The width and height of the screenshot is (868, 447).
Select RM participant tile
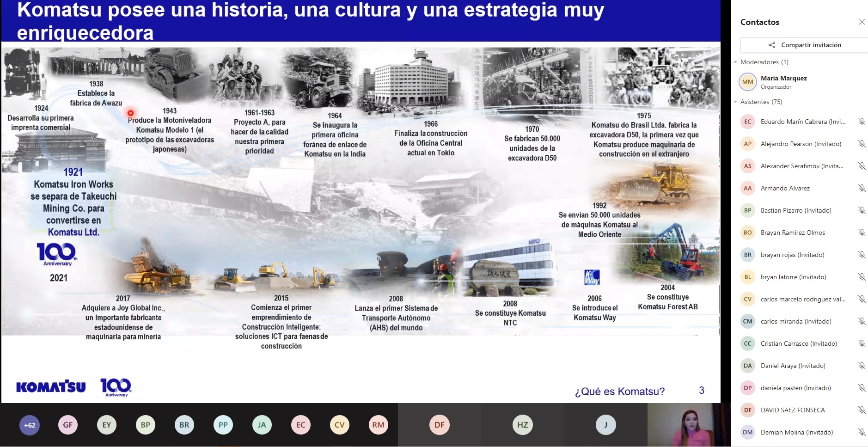[379, 425]
